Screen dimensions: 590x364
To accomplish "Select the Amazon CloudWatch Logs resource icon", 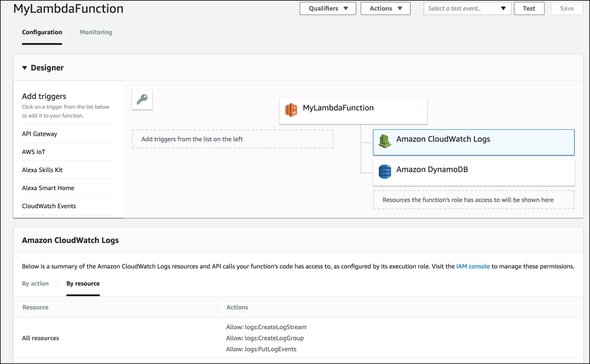I will (385, 140).
